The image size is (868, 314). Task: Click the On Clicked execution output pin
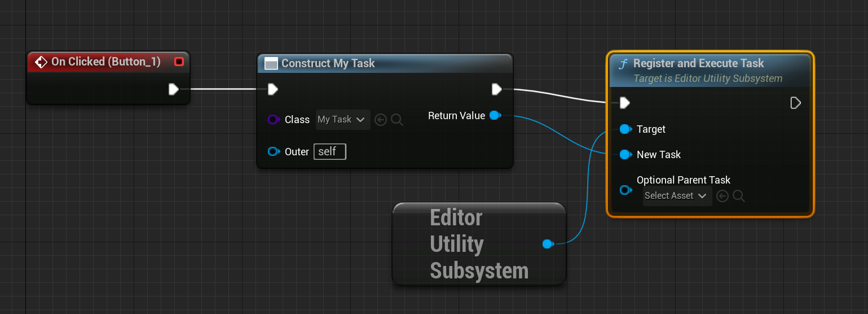174,89
